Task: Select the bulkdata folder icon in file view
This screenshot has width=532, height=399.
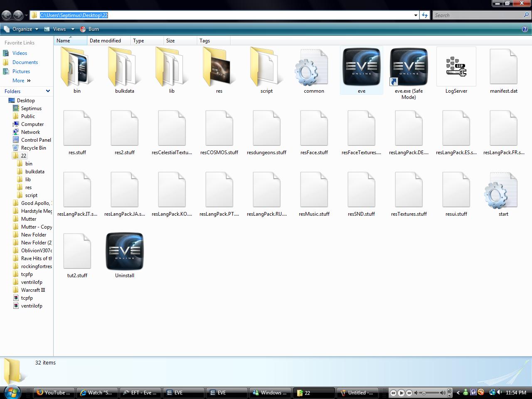Action: tap(124, 67)
